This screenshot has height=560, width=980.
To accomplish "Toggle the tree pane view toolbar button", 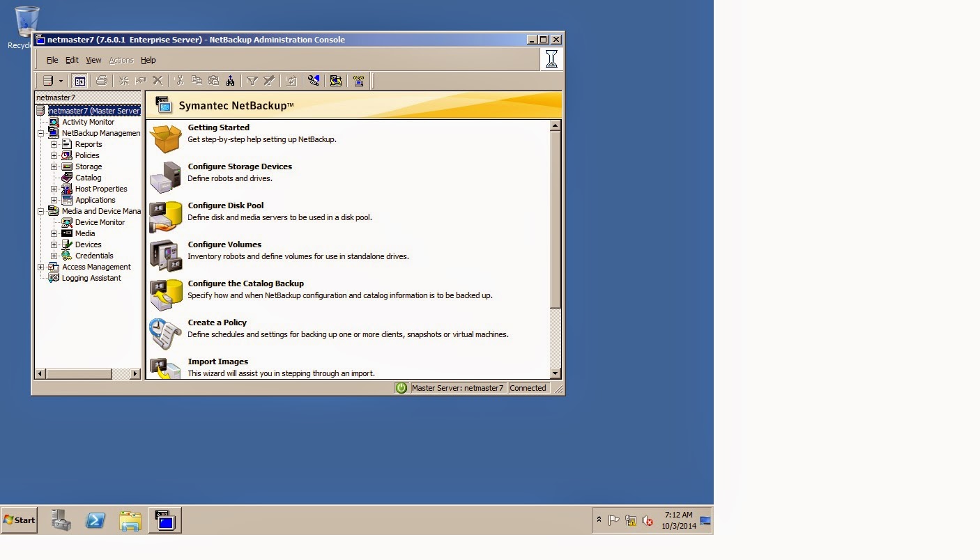I will pyautogui.click(x=79, y=80).
